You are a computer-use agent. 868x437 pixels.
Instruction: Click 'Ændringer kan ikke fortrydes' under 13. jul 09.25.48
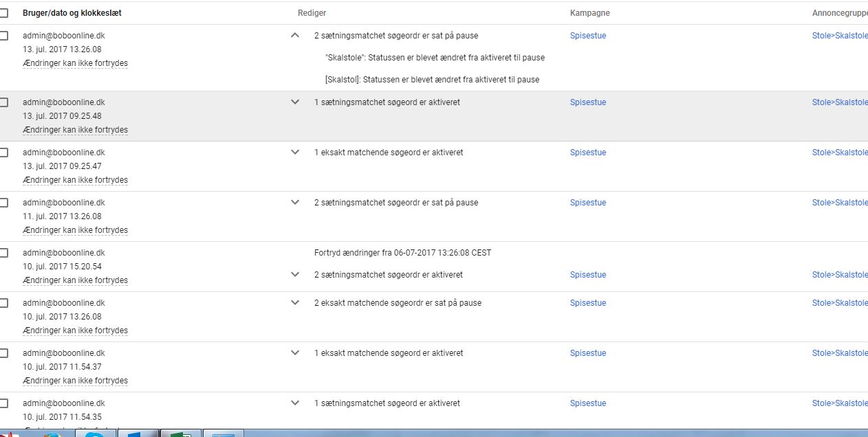tap(75, 130)
